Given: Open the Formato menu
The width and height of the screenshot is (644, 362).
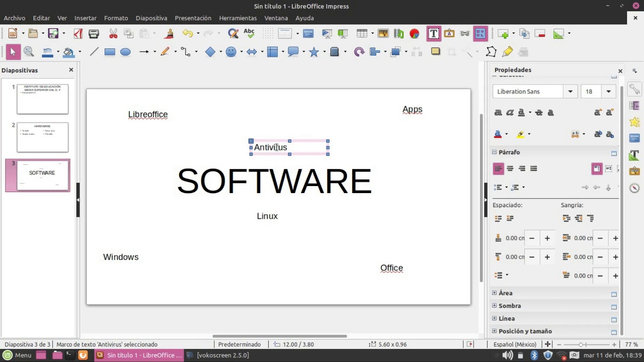Looking at the screenshot, I should (116, 18).
